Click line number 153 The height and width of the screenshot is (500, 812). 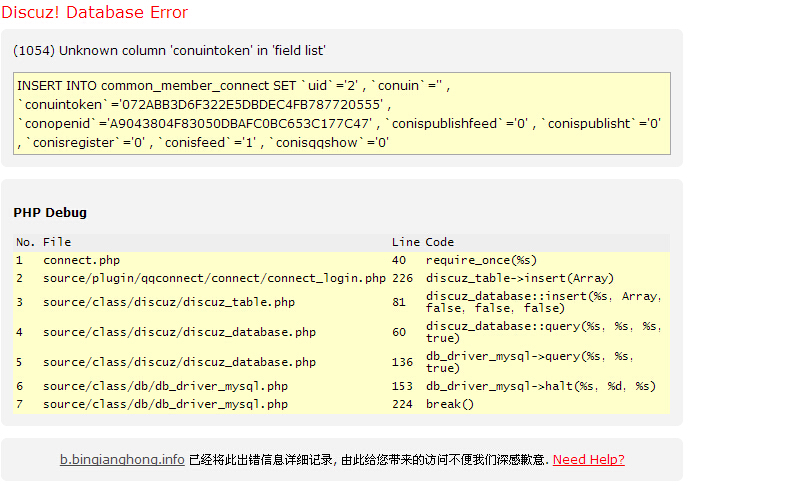pos(402,386)
